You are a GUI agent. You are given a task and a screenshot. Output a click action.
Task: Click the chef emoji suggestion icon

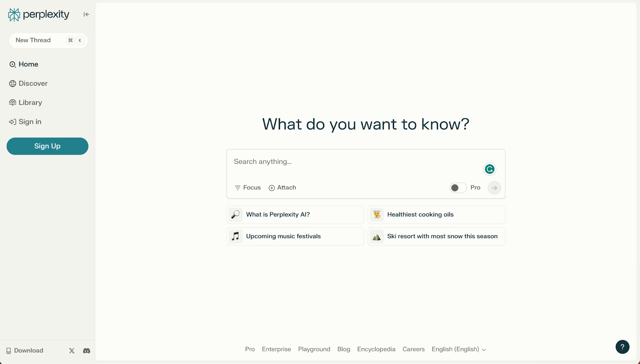[x=377, y=215]
